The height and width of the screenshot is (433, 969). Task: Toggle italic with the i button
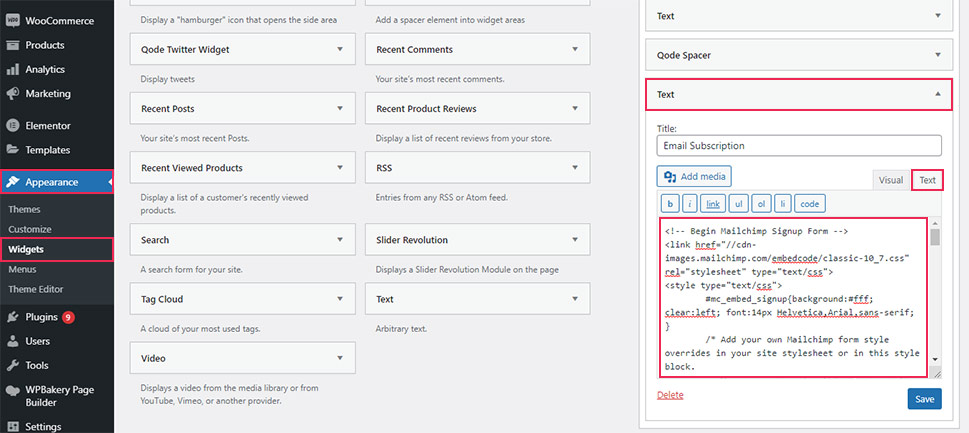pos(689,203)
